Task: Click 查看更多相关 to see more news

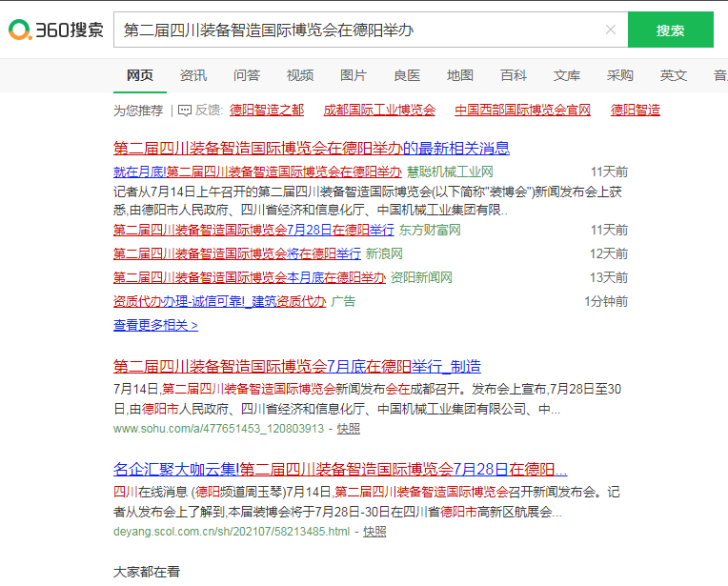Action: [x=155, y=325]
